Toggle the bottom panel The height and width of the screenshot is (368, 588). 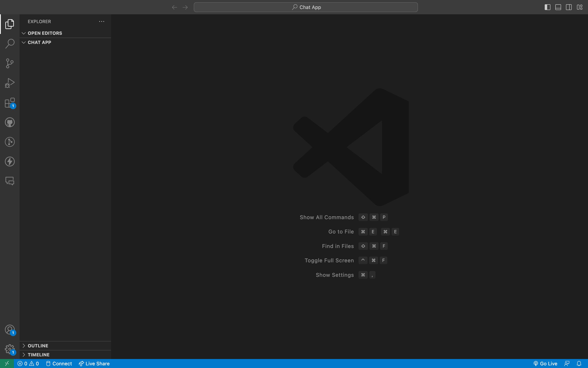pyautogui.click(x=558, y=7)
